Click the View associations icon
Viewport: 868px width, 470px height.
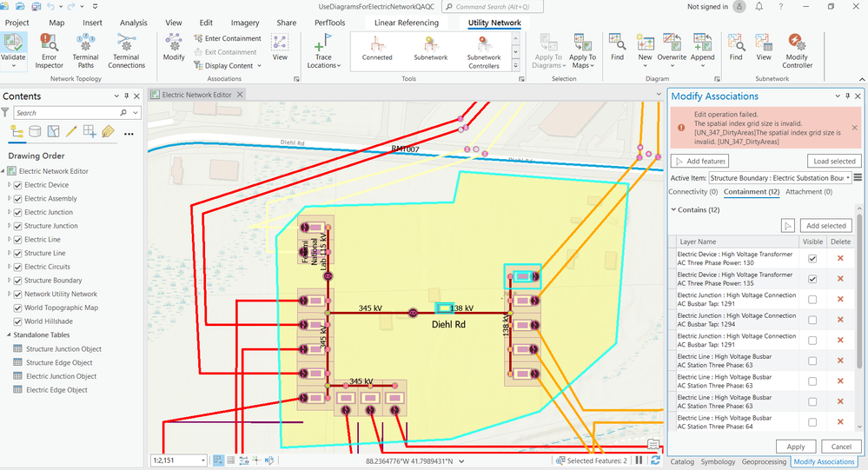(280, 42)
